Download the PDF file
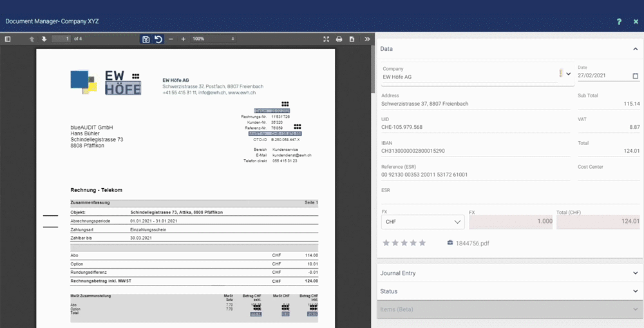Screen dimensions: 644x328 click(x=352, y=39)
